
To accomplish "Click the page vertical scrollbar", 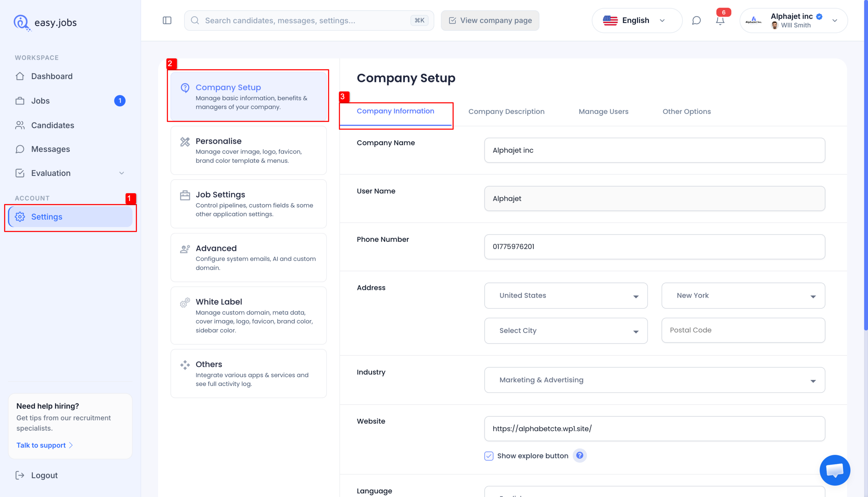I will (866, 165).
